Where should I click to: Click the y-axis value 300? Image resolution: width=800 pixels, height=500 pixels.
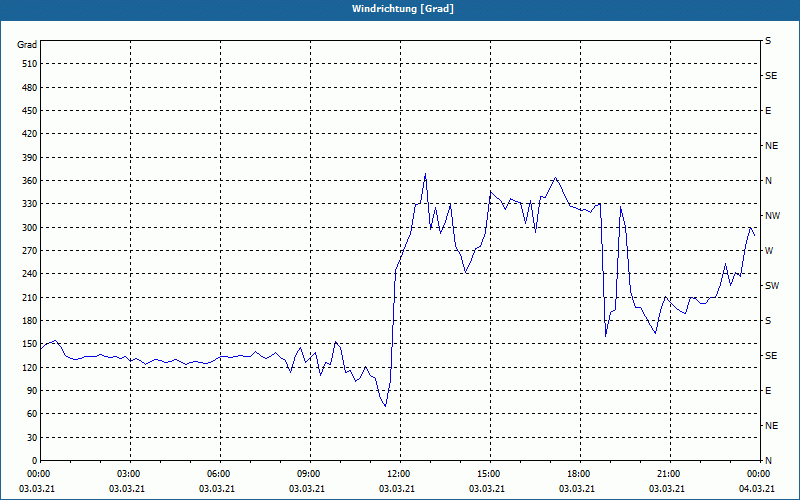coord(30,228)
